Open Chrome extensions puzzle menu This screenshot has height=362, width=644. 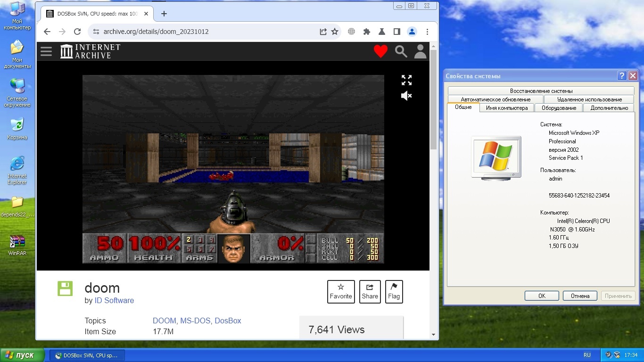366,32
